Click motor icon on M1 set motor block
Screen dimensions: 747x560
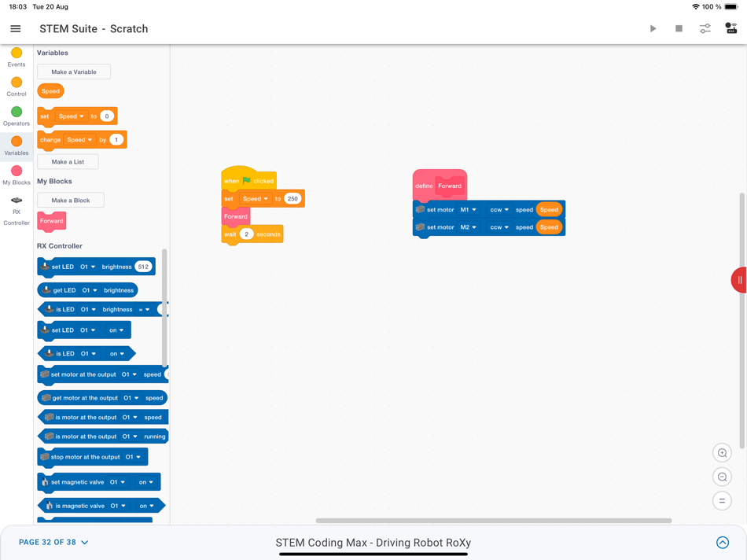point(420,210)
